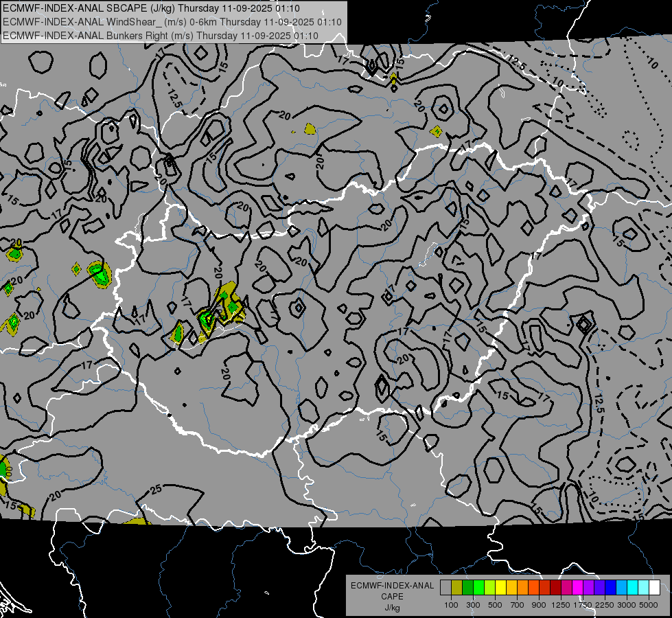Click the SBCAPE title line

(x=151, y=8)
